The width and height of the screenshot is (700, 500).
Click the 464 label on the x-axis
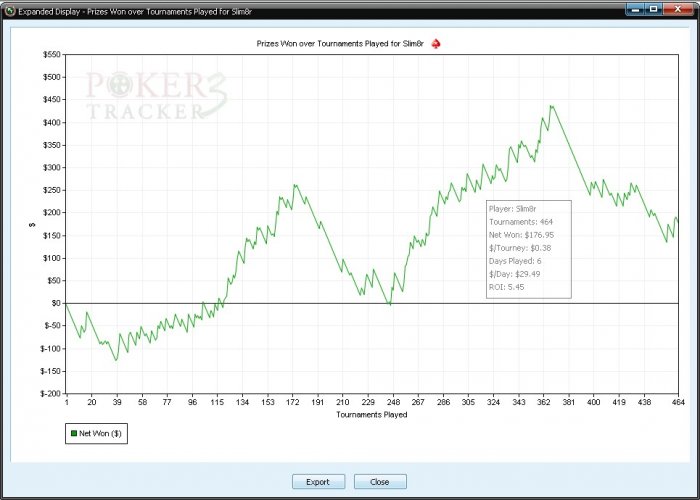click(678, 402)
